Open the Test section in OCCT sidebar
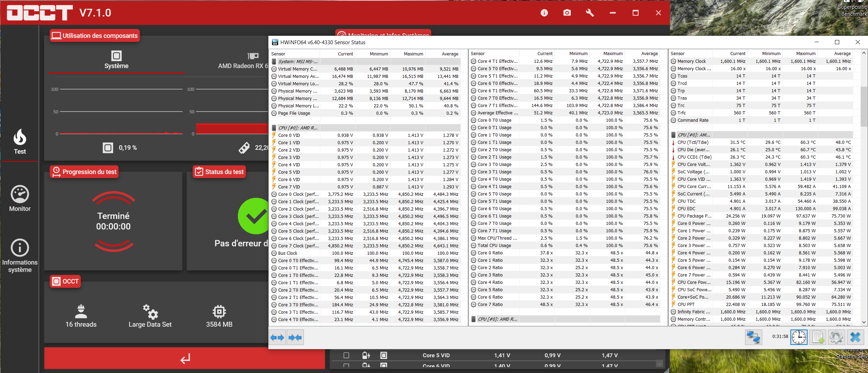Screen dimensions: 868x373 pyautogui.click(x=20, y=141)
